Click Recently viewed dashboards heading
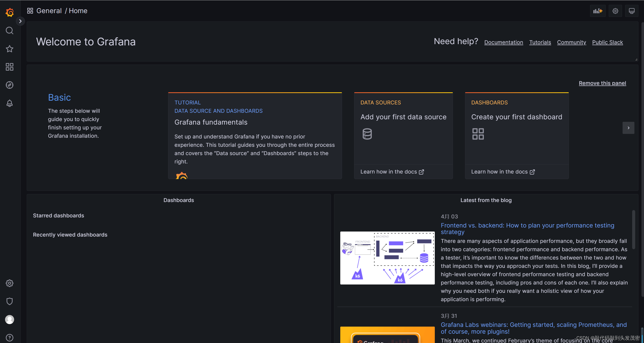The height and width of the screenshot is (343, 644). tap(70, 235)
